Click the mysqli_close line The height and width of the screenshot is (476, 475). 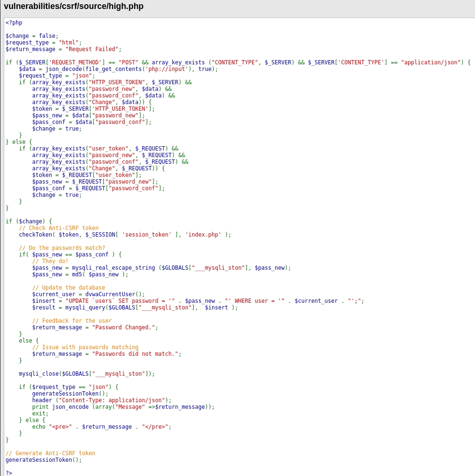(87, 374)
